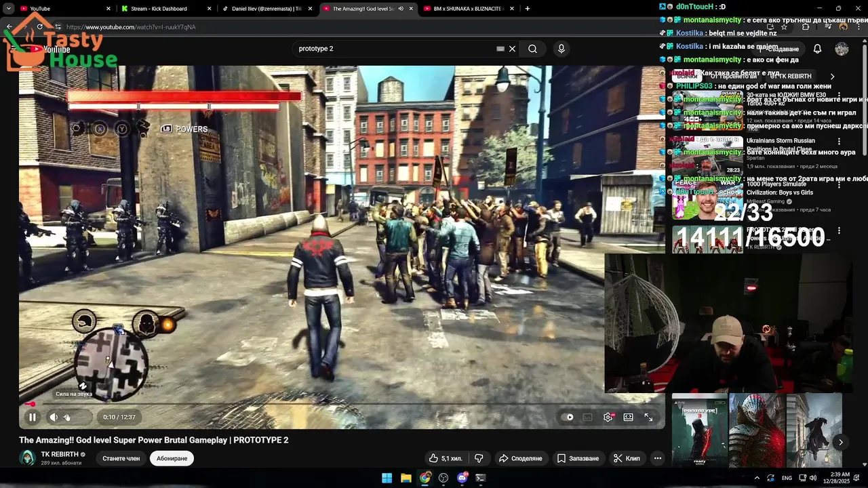
Task: Open the TK REBIRTH channel avatar
Action: pyautogui.click(x=27, y=457)
